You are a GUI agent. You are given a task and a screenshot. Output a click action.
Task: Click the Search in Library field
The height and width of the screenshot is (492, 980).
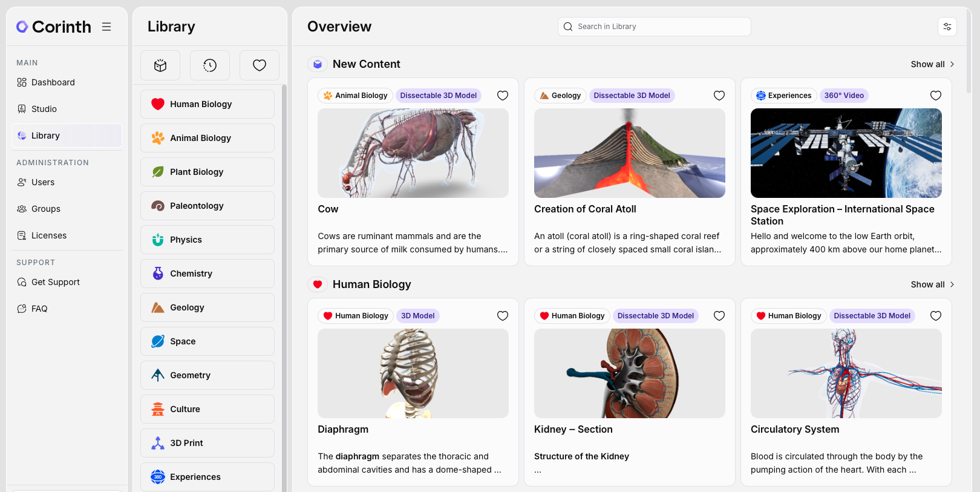click(659, 27)
